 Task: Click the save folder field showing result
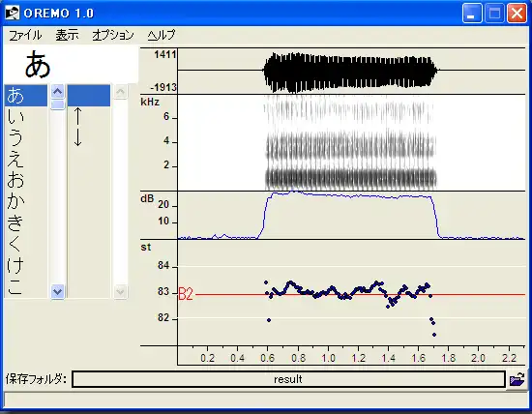coord(288,379)
